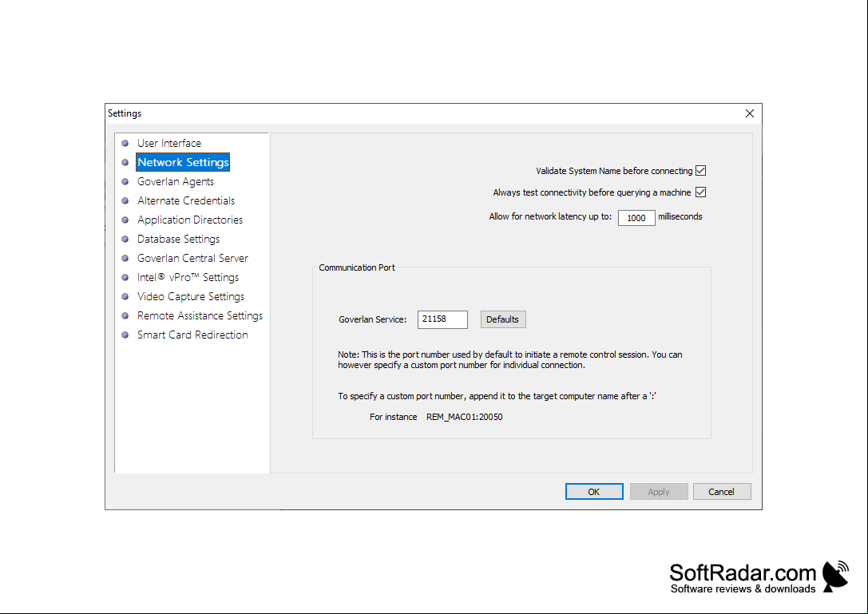Click the Communication Port group label
This screenshot has height=614, width=868.
click(x=357, y=268)
